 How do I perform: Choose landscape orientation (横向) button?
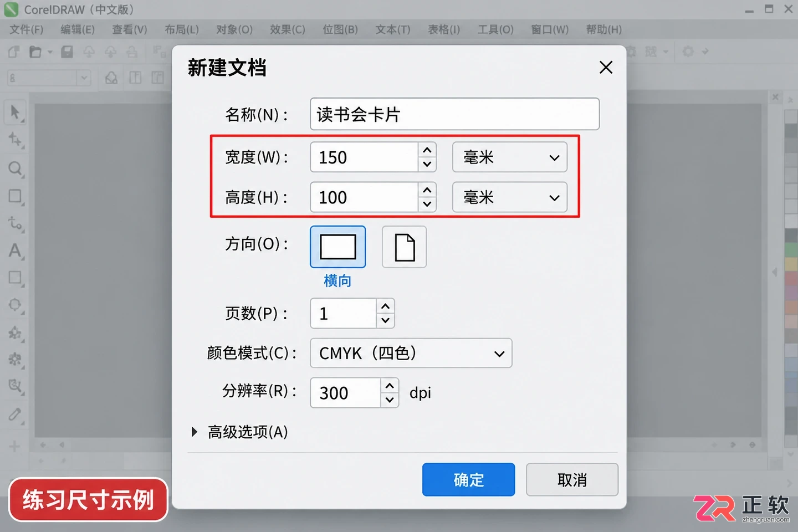pyautogui.click(x=337, y=247)
